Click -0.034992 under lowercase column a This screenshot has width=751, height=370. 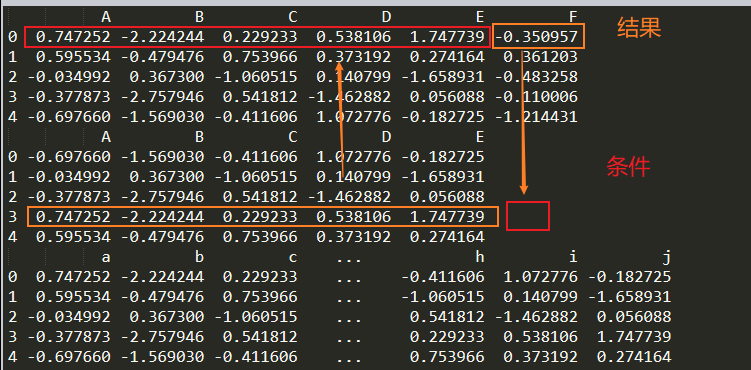(69, 317)
